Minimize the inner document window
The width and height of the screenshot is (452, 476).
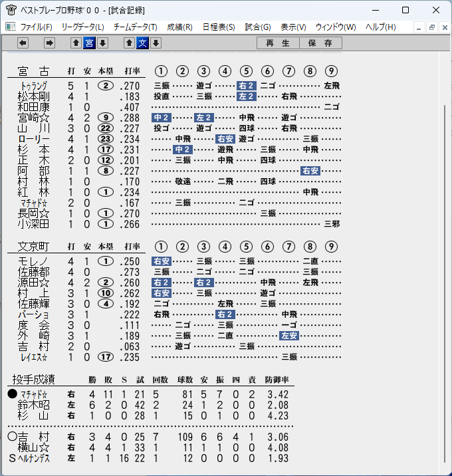pos(419,28)
